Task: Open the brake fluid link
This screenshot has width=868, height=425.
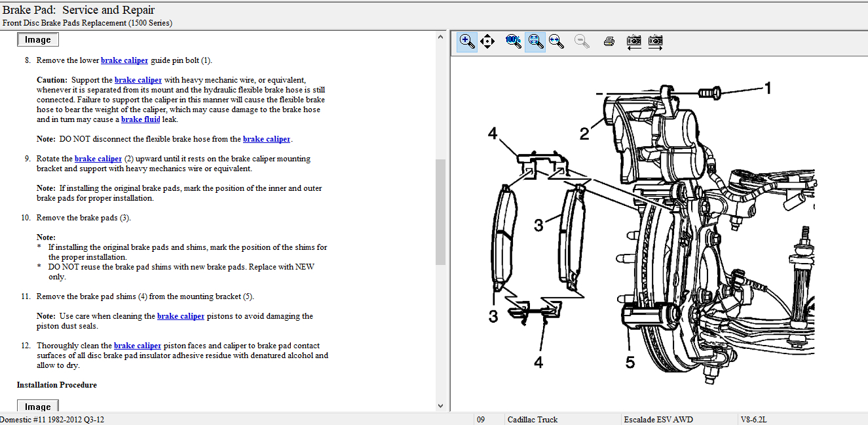Action: [140, 119]
